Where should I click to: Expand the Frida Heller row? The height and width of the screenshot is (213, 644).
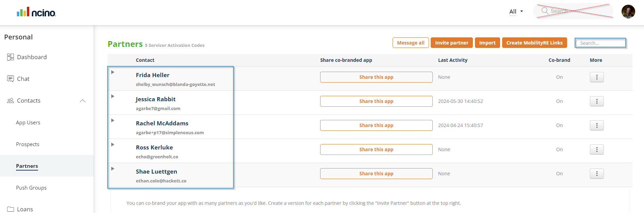pos(113,72)
